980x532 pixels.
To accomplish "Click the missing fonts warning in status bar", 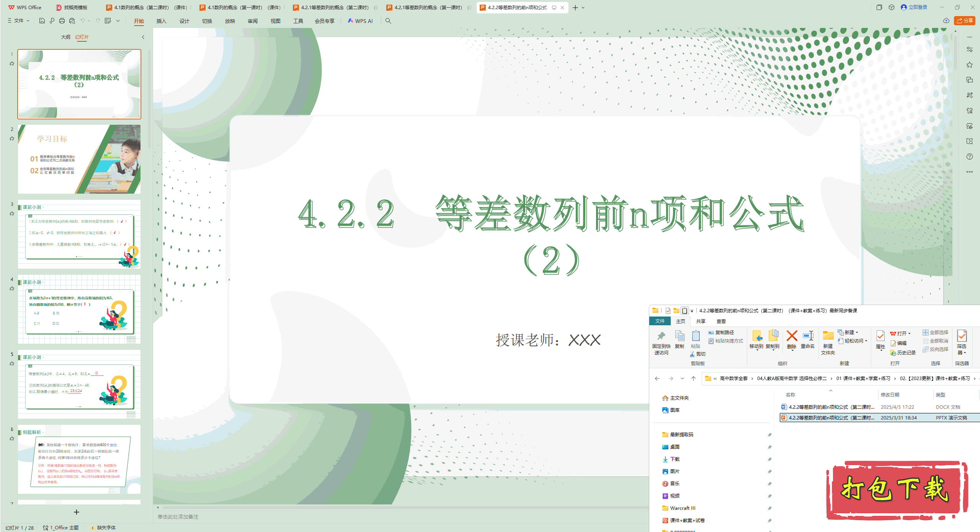I will coord(103,527).
